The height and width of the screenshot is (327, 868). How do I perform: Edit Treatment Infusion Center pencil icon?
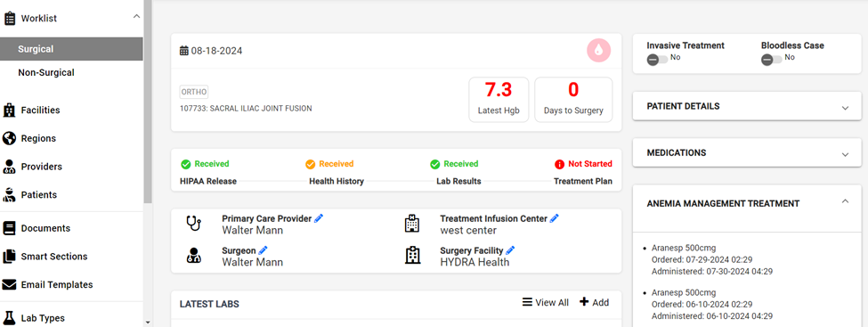(x=554, y=218)
